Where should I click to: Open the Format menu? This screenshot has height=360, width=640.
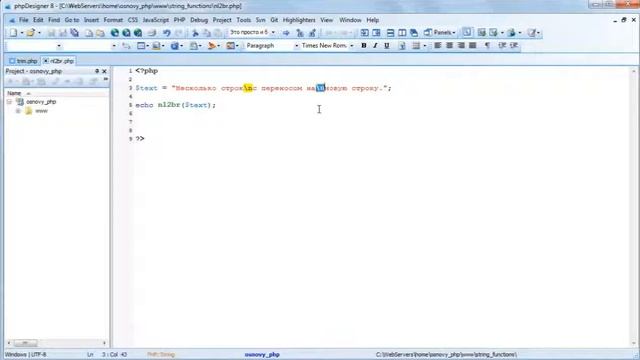113,20
